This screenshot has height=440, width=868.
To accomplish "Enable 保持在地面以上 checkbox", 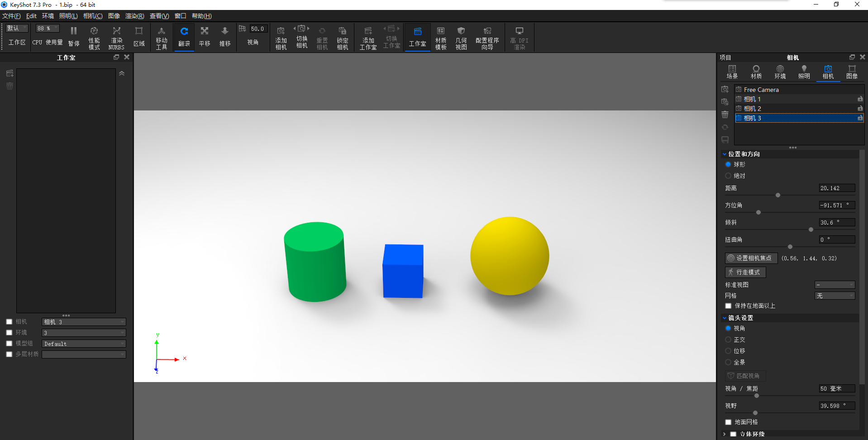I will pos(728,306).
